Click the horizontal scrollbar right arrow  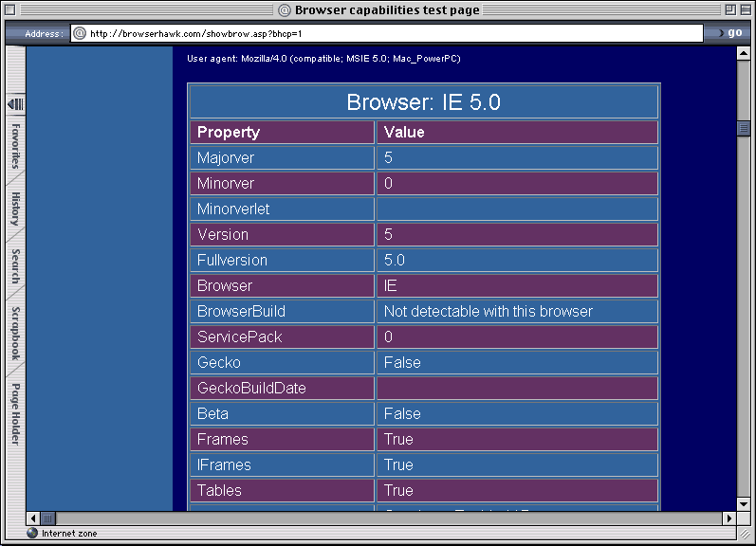point(729,519)
